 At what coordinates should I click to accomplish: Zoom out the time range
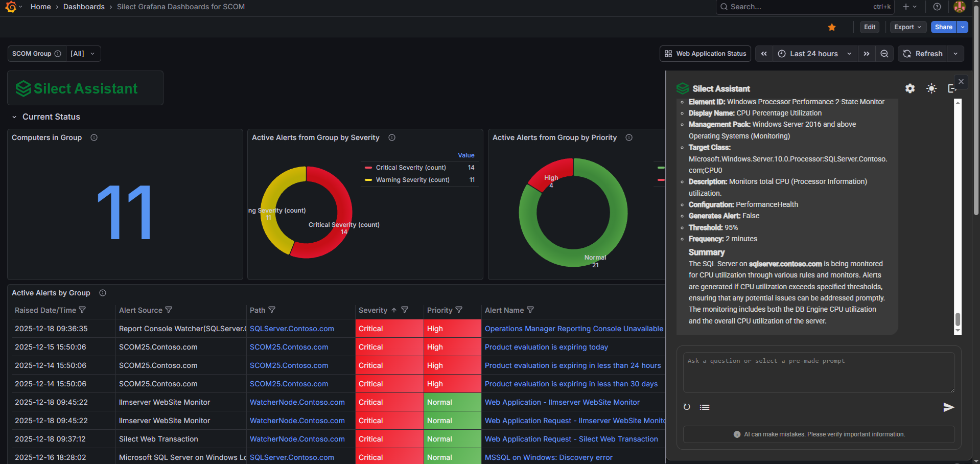884,54
